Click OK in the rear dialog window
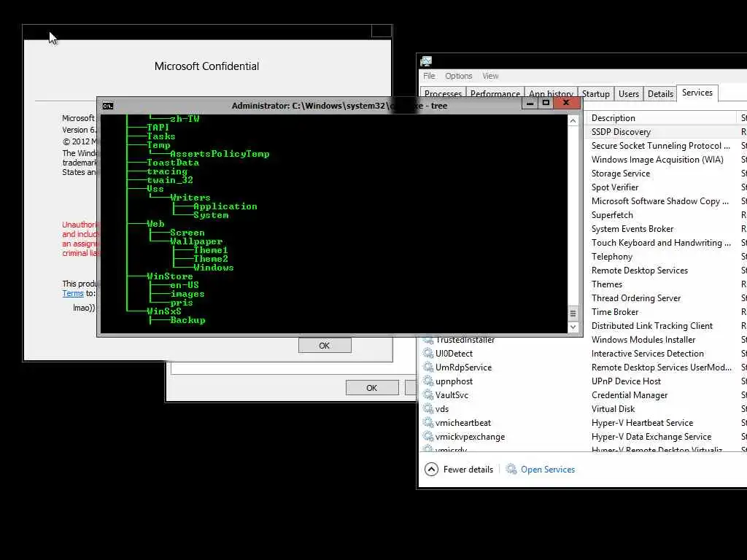Image resolution: width=747 pixels, height=560 pixels. tap(372, 388)
